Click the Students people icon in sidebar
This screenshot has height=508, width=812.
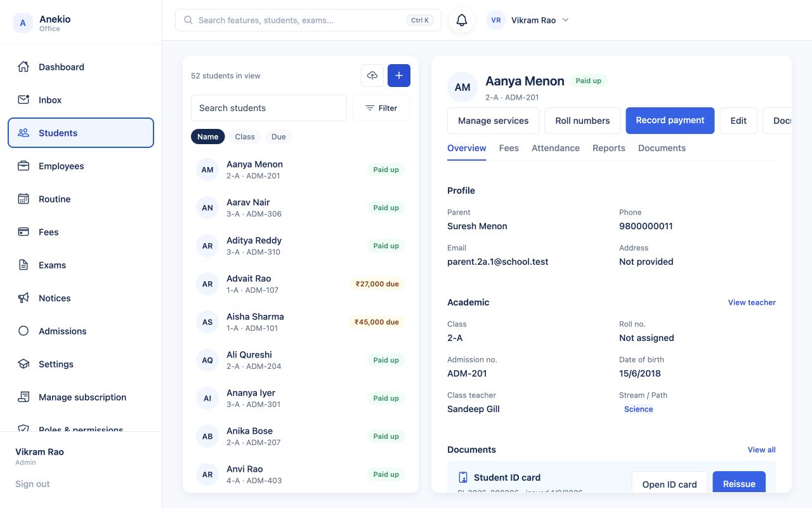[23, 133]
